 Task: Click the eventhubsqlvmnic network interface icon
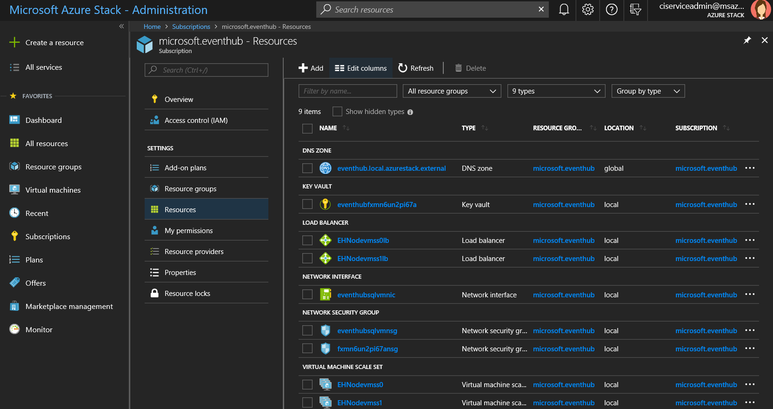pos(325,295)
